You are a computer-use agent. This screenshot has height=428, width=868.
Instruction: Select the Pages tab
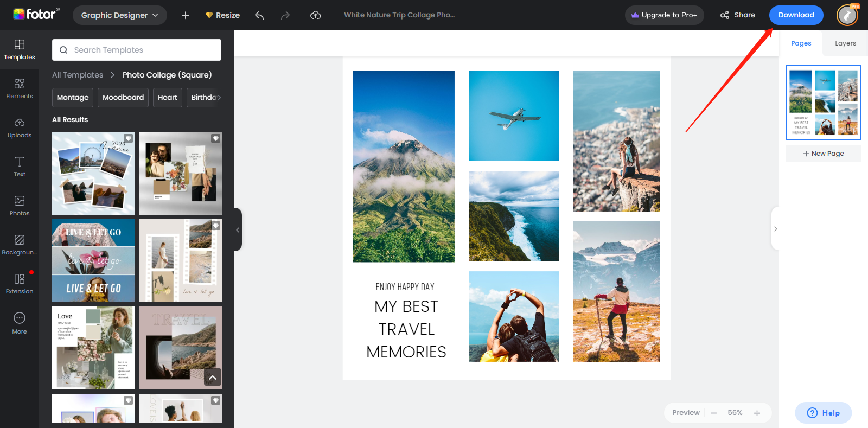pos(801,43)
